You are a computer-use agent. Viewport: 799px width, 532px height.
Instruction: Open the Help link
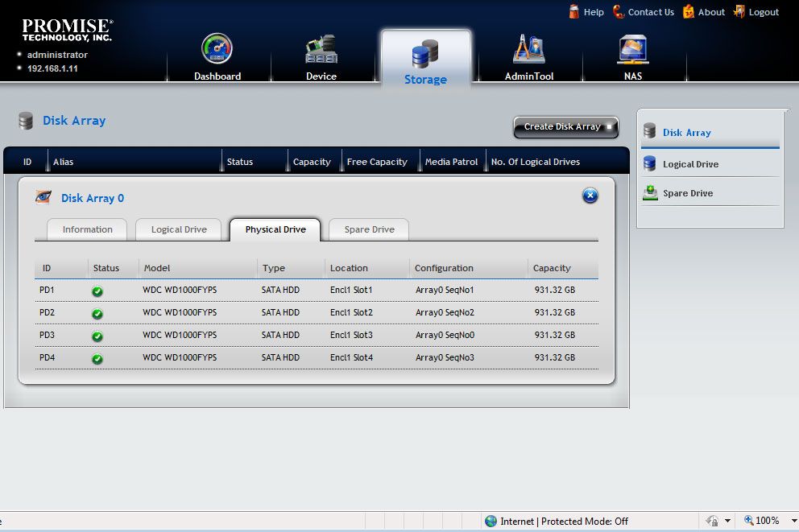[593, 12]
